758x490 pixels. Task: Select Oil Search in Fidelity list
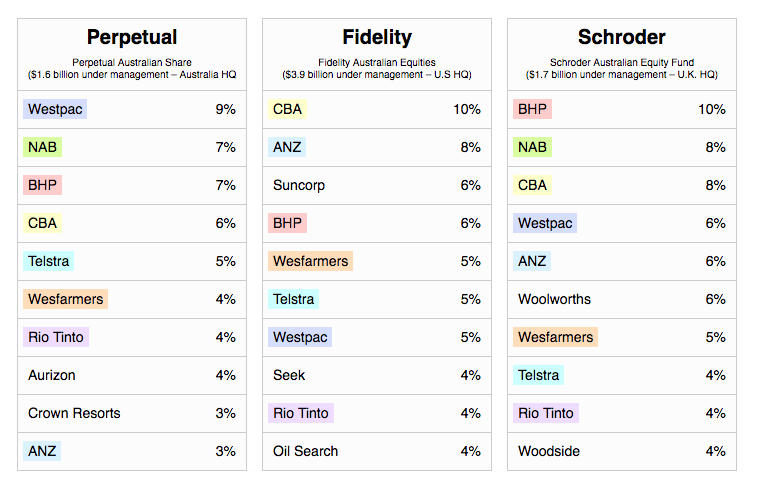[306, 451]
